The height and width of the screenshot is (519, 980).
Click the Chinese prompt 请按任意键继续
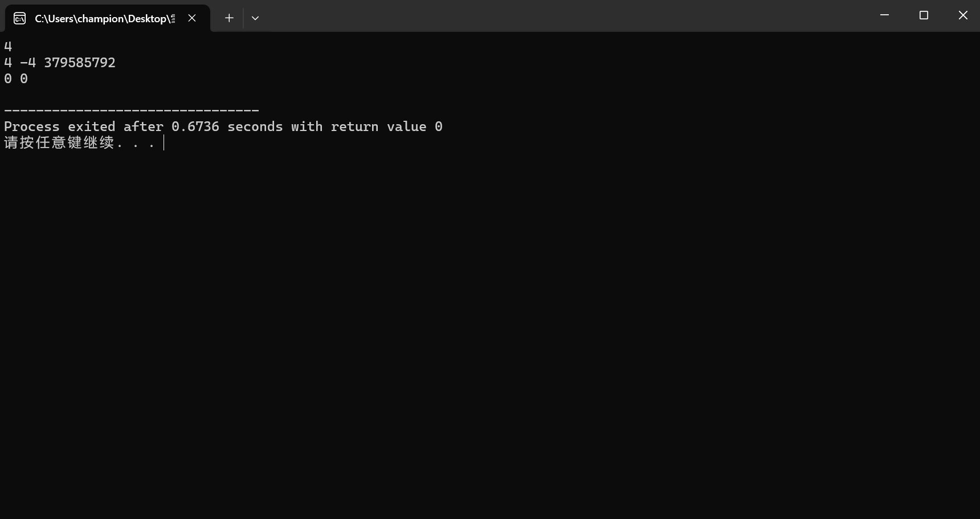[59, 142]
